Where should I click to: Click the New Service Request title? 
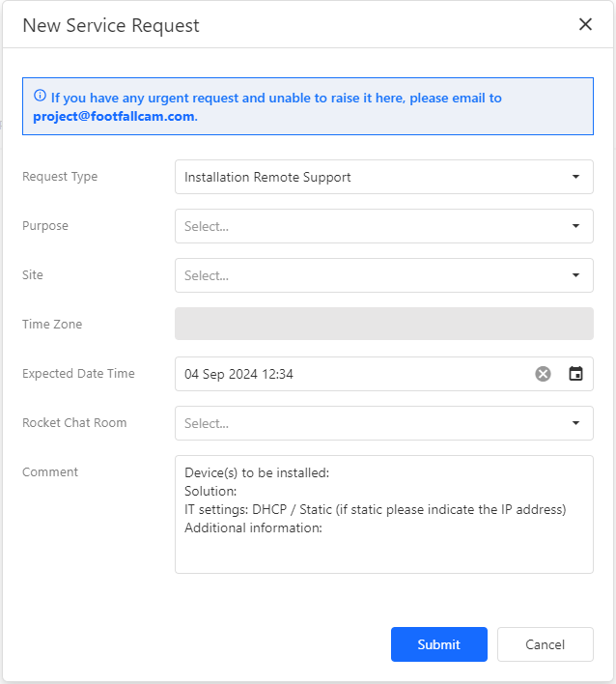click(x=111, y=25)
